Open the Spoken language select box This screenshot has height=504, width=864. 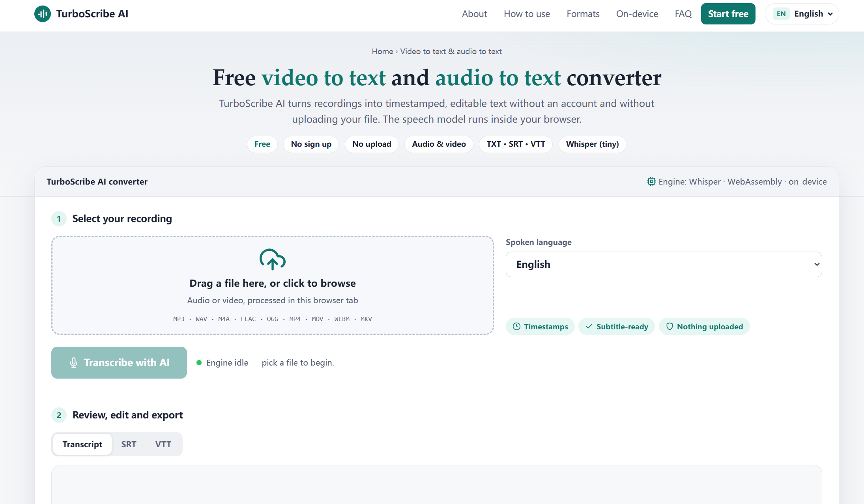point(664,264)
